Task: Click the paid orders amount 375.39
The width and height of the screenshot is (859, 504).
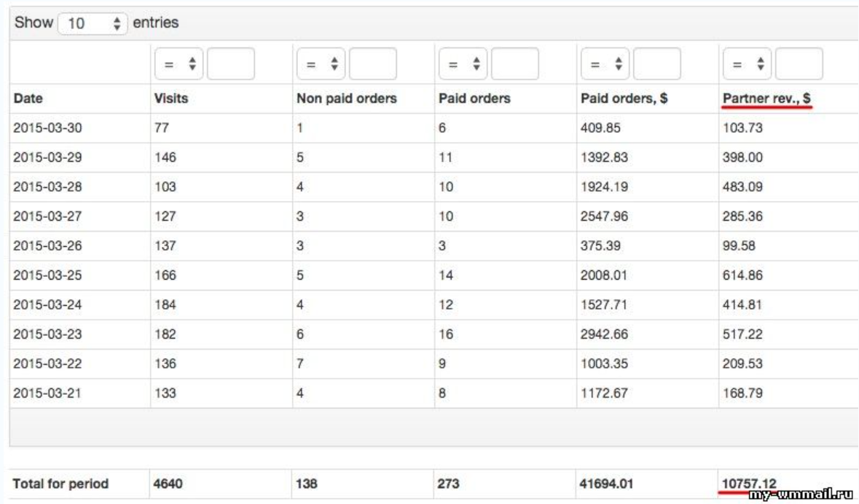Action: [600, 246]
